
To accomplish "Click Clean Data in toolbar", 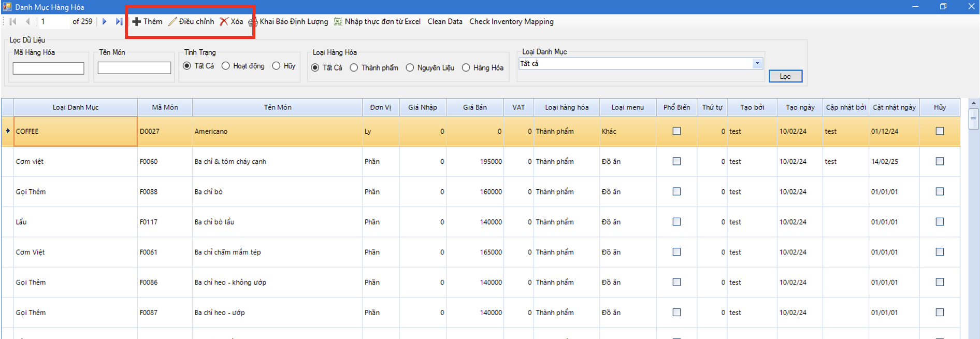I will [x=445, y=21].
